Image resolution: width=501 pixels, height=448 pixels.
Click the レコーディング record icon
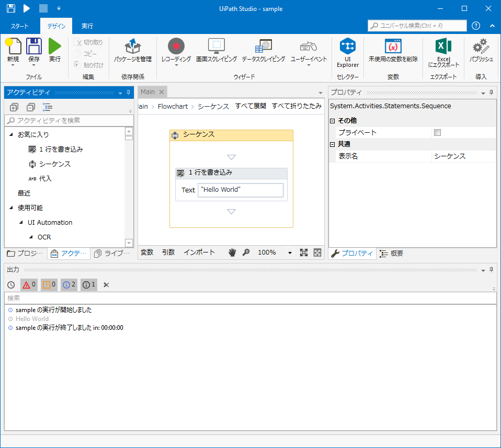(x=176, y=47)
